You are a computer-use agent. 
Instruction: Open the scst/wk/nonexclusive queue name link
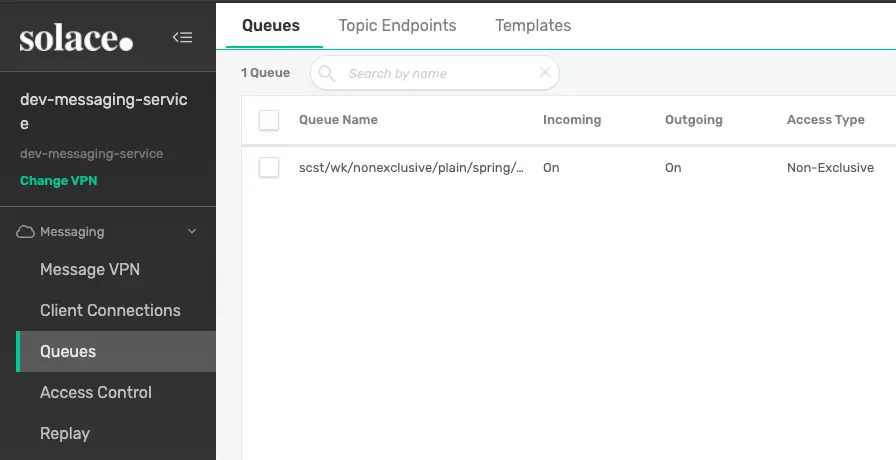coord(411,168)
